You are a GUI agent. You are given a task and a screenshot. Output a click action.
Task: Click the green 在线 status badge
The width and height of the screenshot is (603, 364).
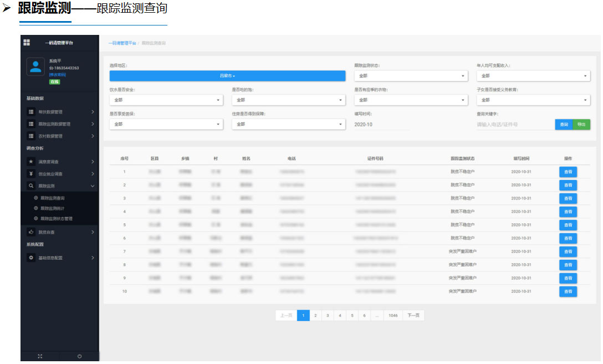(x=55, y=82)
